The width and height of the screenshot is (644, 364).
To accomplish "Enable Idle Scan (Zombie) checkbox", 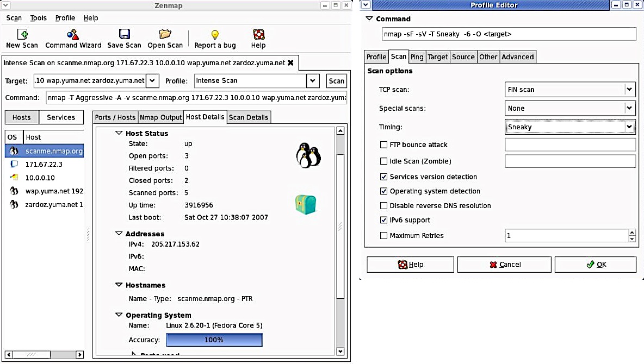I will 383,161.
